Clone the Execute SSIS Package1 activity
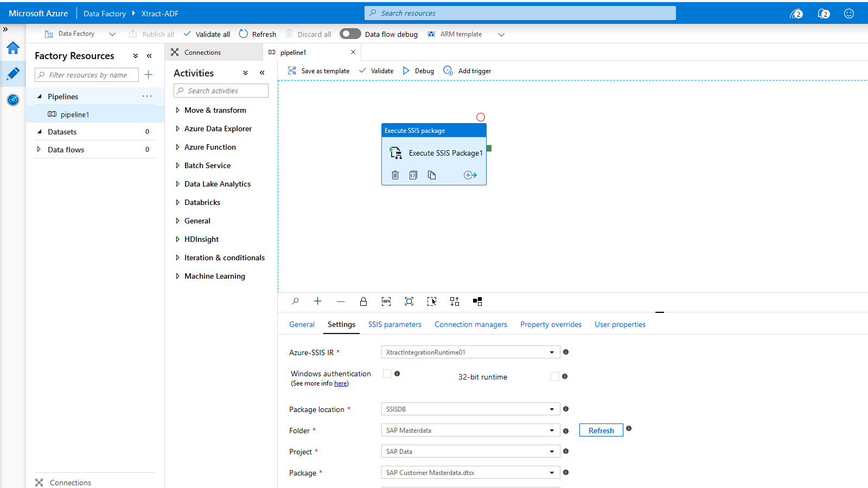The image size is (868, 488). click(432, 175)
